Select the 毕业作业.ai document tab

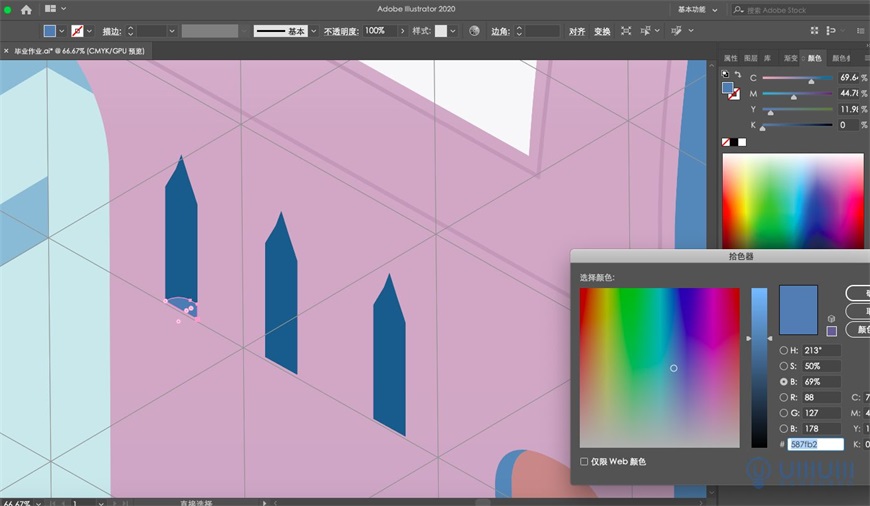coord(79,51)
